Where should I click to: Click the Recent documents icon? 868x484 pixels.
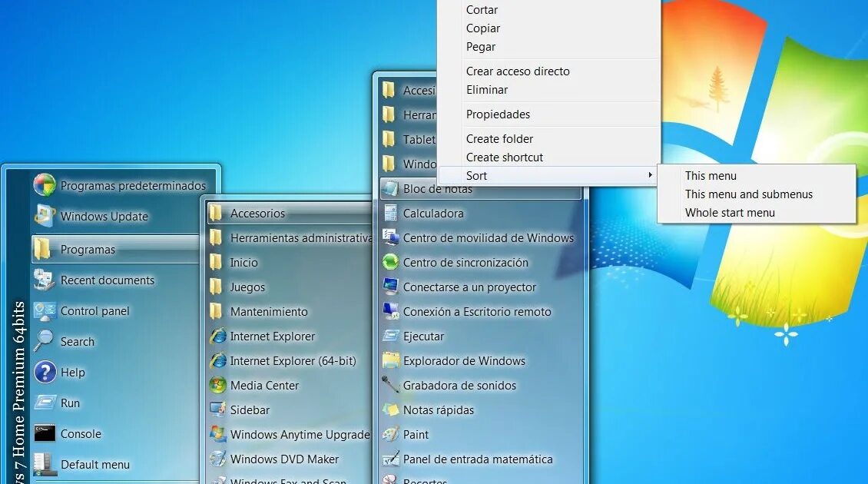point(45,280)
